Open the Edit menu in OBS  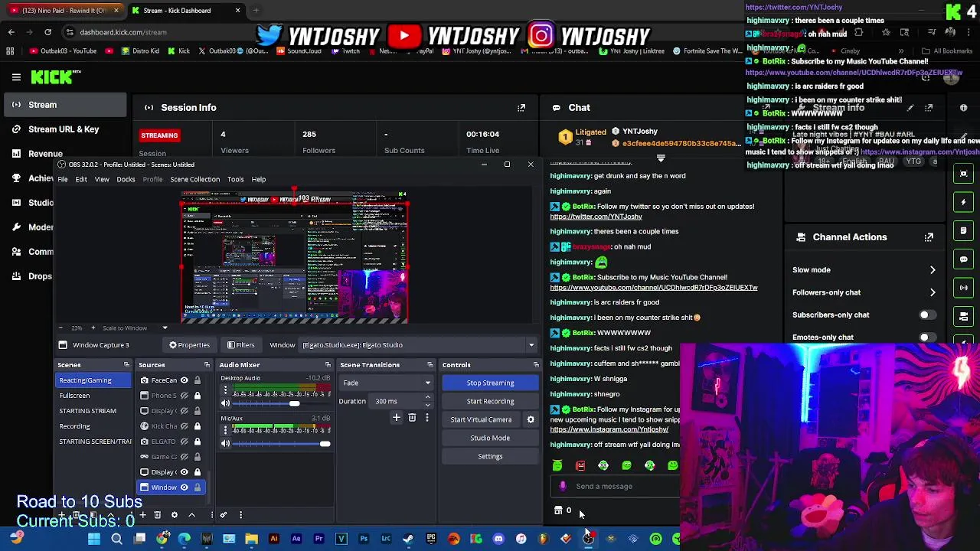tap(81, 180)
